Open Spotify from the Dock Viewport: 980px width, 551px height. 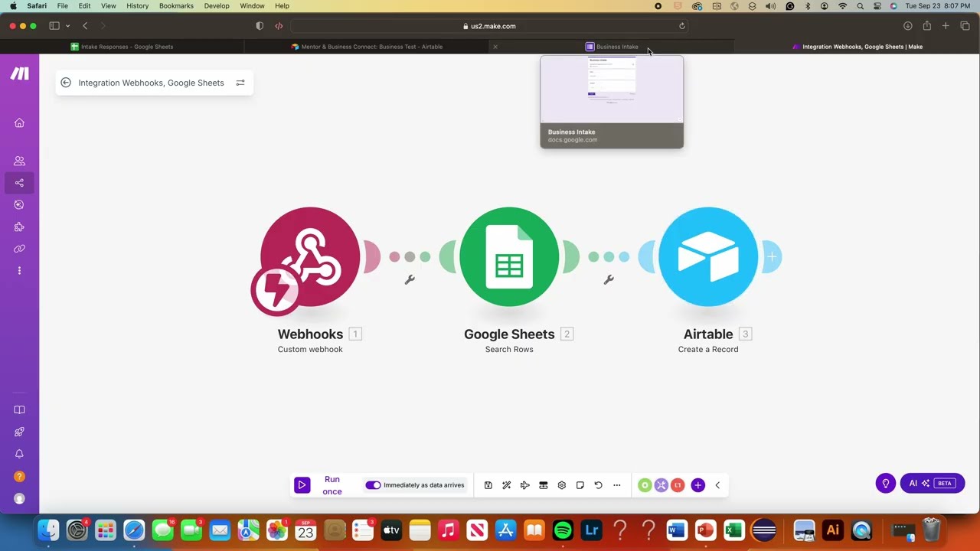[563, 530]
